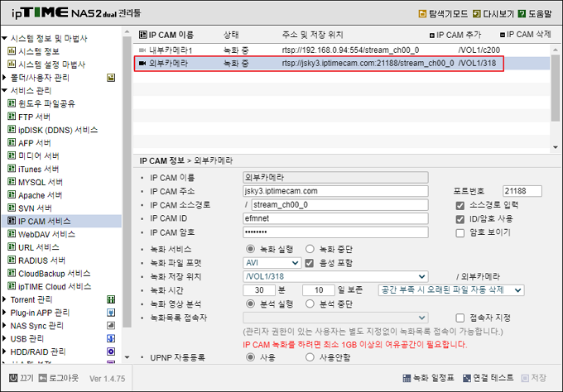Expand the HDD/RAID 관리 tree node

click(x=4, y=351)
